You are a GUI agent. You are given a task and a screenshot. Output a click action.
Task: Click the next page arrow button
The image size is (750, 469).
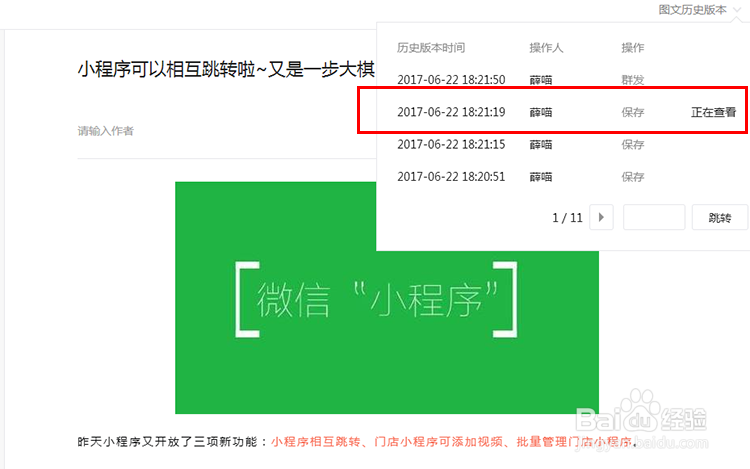pos(601,218)
